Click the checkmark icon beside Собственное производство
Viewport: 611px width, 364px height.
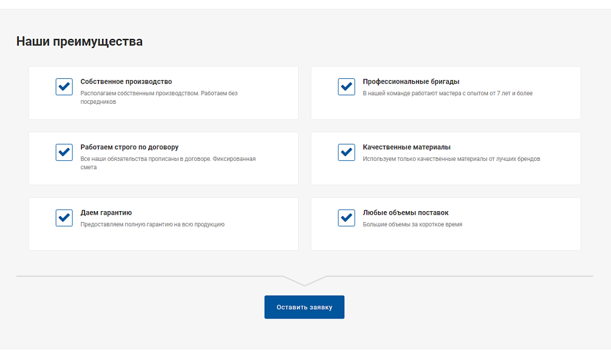point(64,87)
